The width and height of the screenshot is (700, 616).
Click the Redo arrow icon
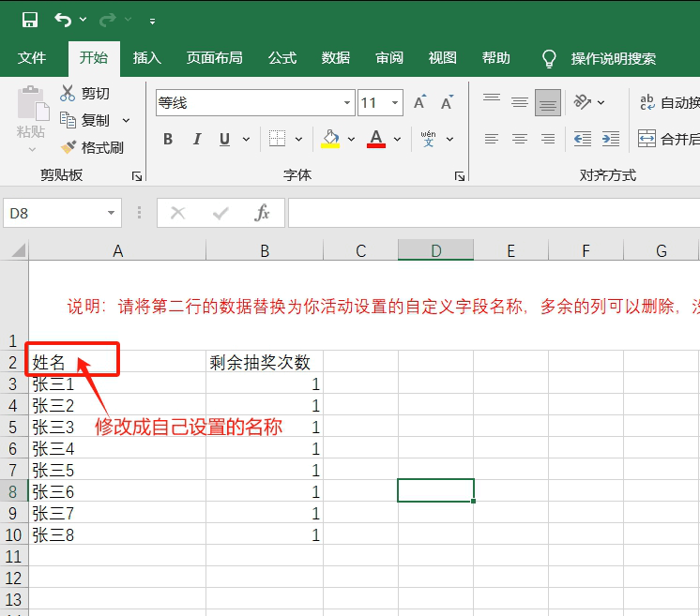(108, 20)
